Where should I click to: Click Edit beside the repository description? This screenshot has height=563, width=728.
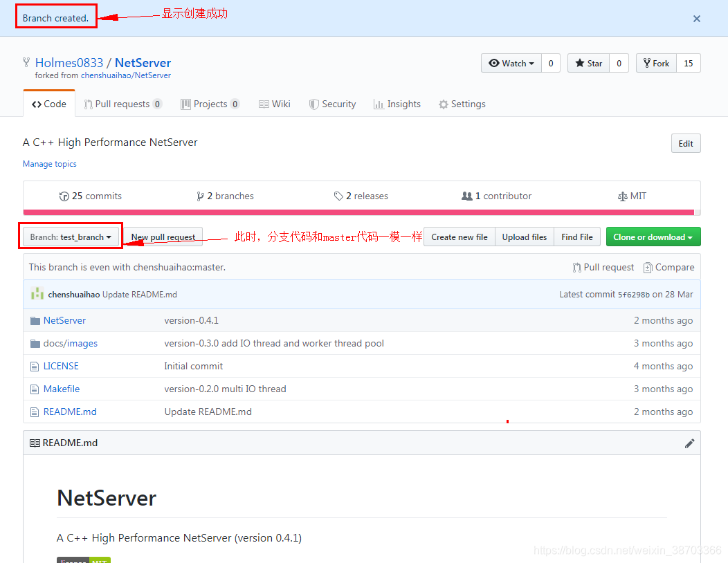coord(686,143)
